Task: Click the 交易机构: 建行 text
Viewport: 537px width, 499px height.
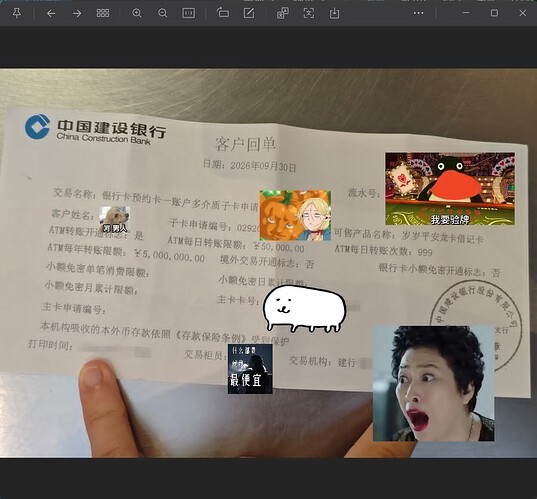Action: pyautogui.click(x=323, y=361)
